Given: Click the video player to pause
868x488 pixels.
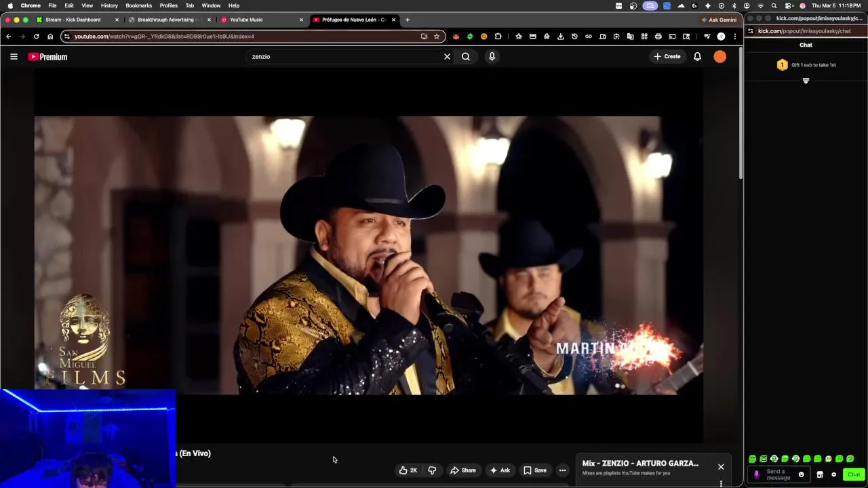Looking at the screenshot, I should click(368, 255).
